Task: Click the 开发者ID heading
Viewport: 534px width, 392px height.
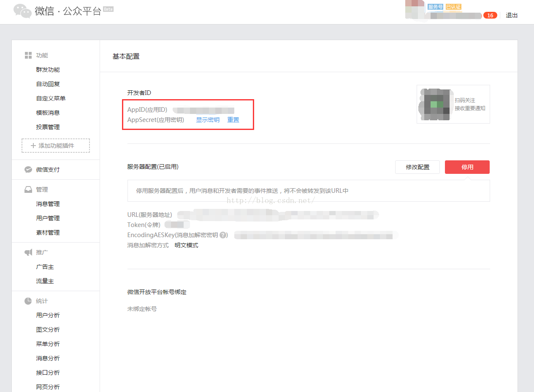Action: [x=139, y=93]
